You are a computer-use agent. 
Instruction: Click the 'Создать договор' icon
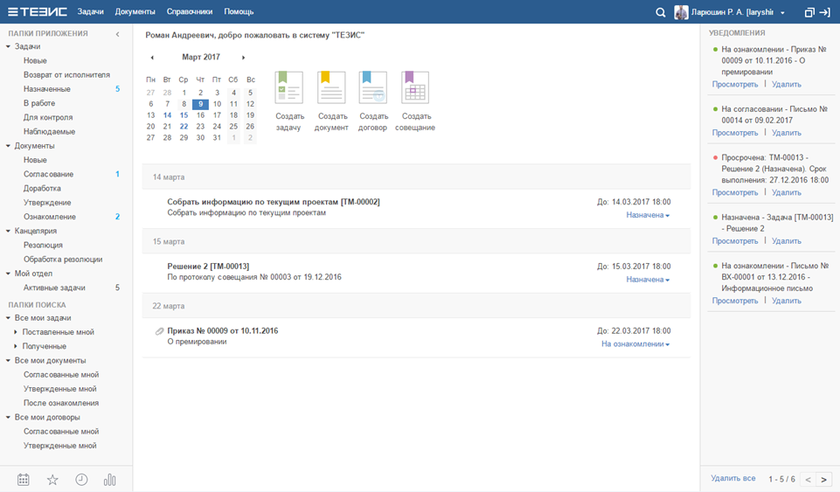(x=373, y=88)
